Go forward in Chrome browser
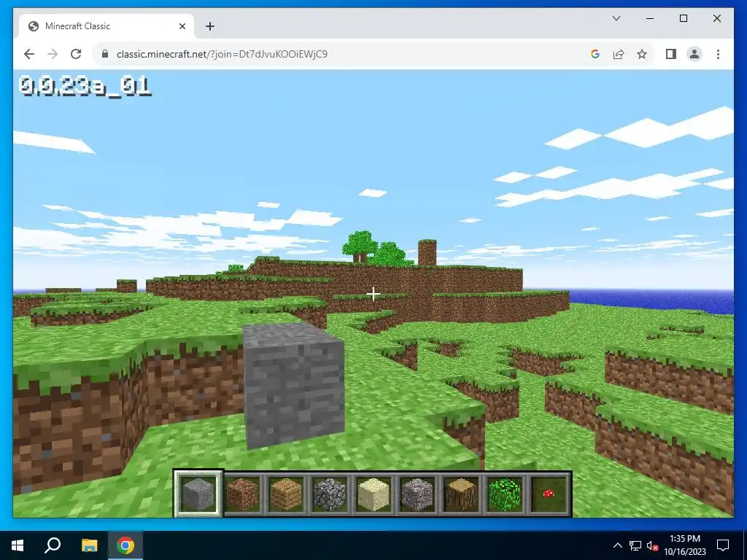 click(x=53, y=54)
